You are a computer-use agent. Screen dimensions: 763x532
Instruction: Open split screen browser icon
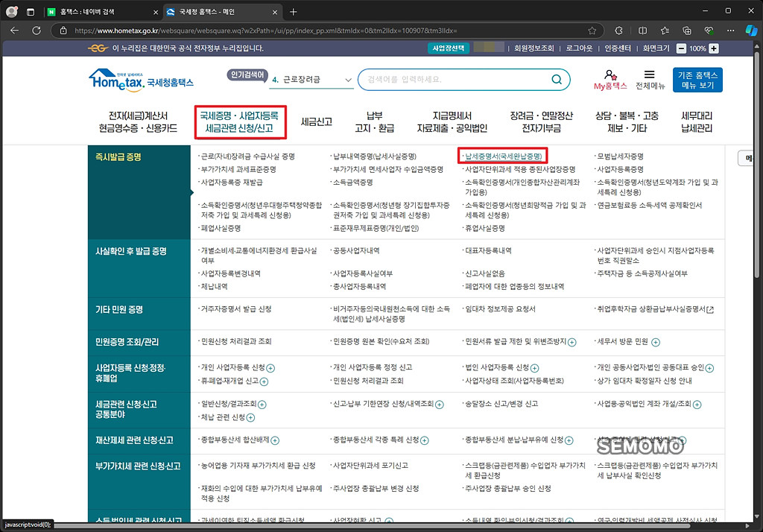[x=642, y=31]
